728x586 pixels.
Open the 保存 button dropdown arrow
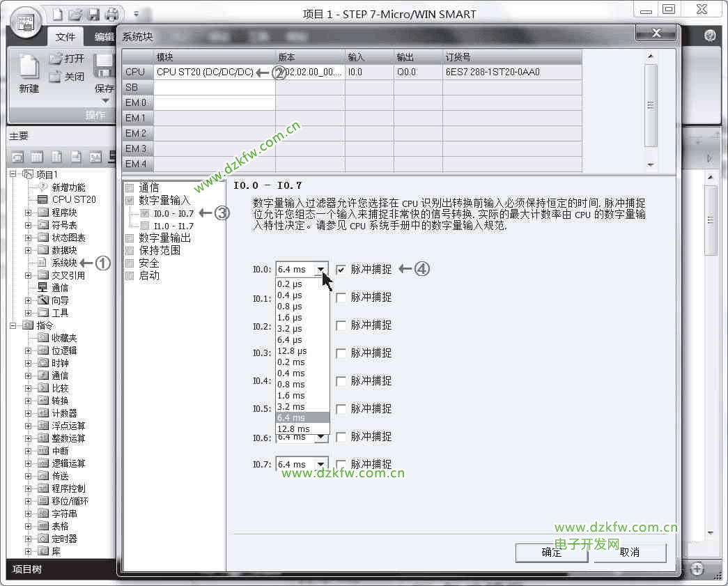105,101
